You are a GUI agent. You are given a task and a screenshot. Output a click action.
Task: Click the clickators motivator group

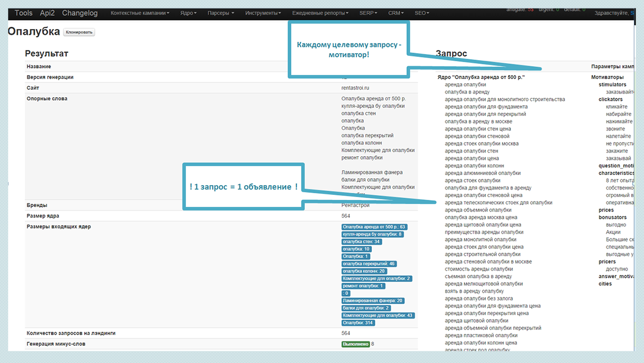[611, 99]
